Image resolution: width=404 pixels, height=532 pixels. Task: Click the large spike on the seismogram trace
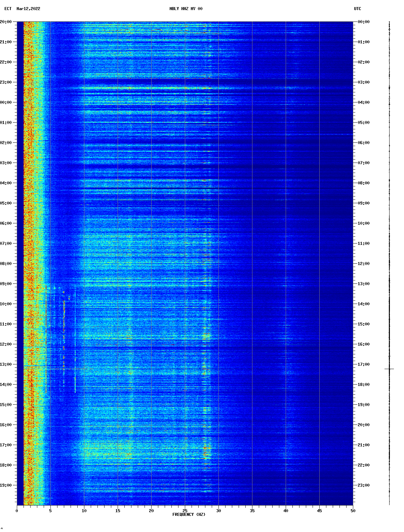click(x=389, y=369)
